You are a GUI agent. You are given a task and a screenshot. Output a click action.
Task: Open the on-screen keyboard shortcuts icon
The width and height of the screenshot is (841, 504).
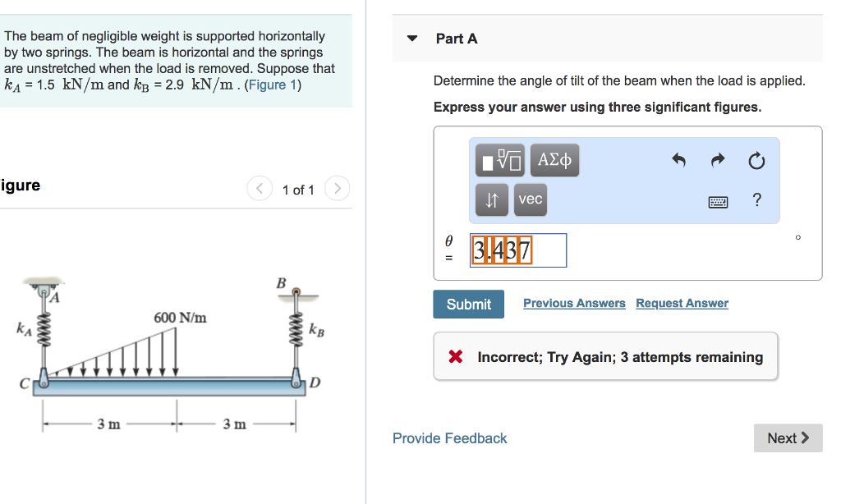(x=718, y=201)
